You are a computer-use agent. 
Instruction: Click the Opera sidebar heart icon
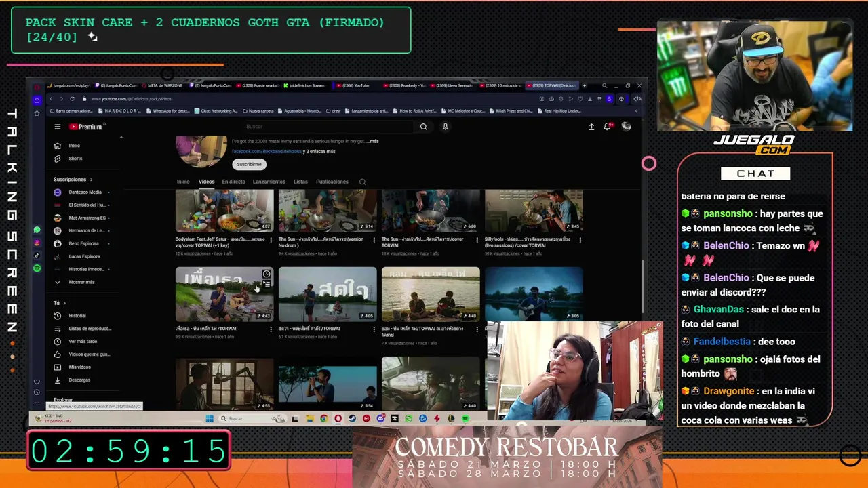pos(37,382)
